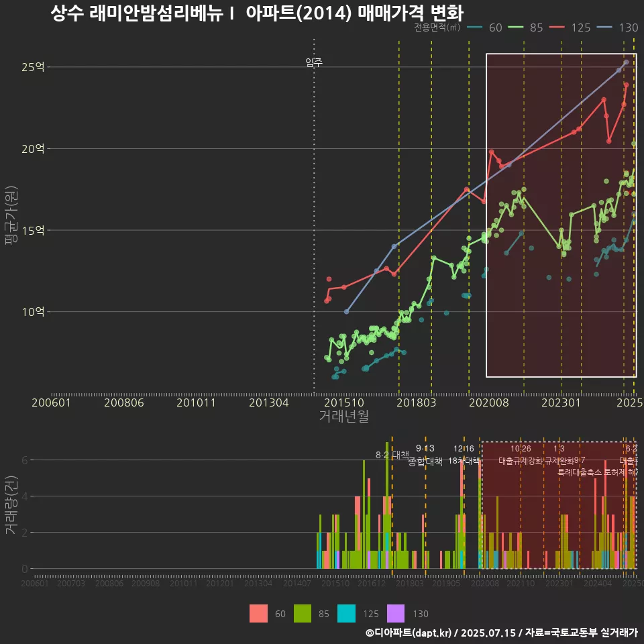Viewport: 644px width, 644px height.
Task: Select the teal 60 line legend entry at top
Action: [485, 28]
